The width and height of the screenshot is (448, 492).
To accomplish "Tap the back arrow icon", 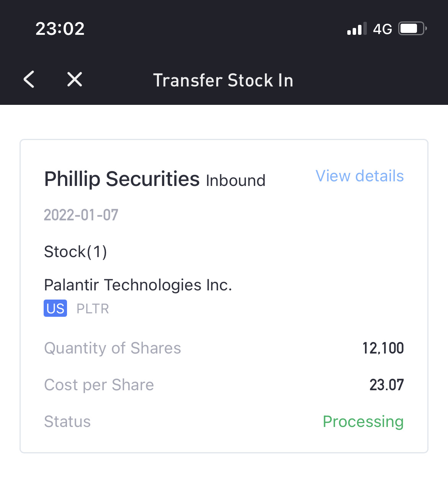I will point(29,80).
